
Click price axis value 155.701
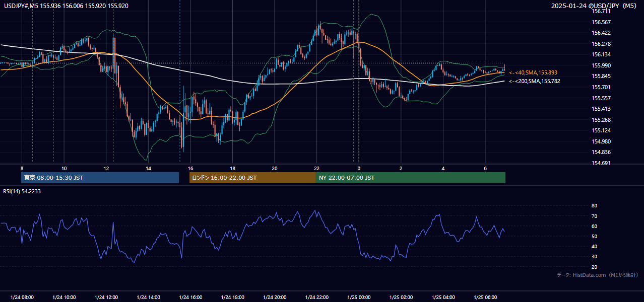point(601,87)
